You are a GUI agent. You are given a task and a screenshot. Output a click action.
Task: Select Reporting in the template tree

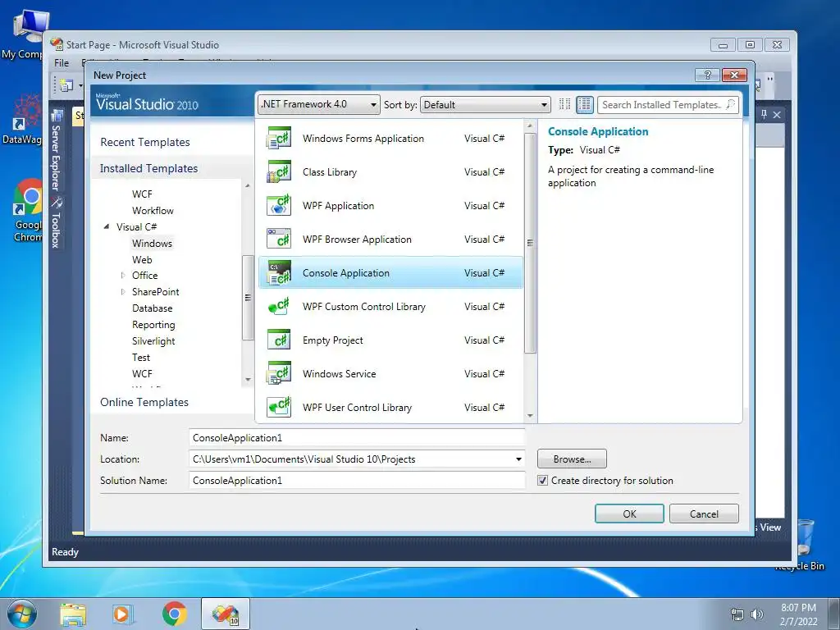coord(153,325)
